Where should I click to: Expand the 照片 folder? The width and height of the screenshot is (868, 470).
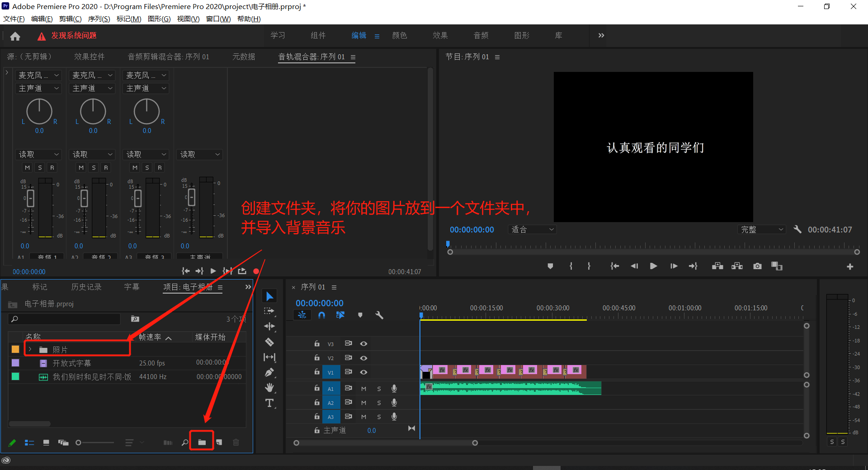(30, 349)
